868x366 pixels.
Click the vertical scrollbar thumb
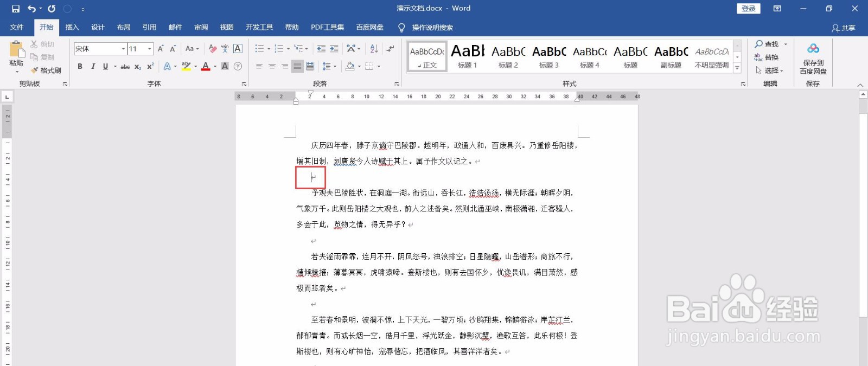pyautogui.click(x=863, y=215)
